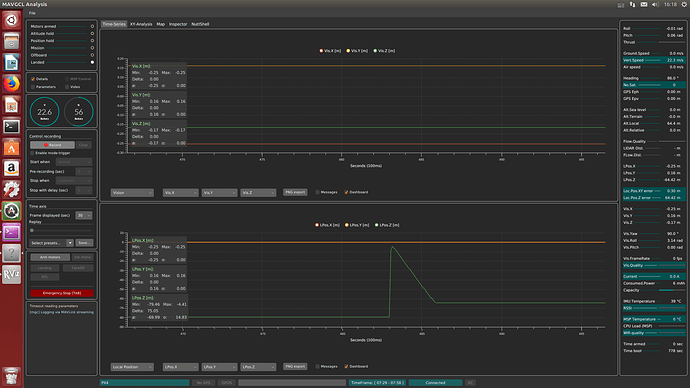This screenshot has height=388, width=690.
Task: Click the Capacity indicator bar
Action: click(672, 290)
